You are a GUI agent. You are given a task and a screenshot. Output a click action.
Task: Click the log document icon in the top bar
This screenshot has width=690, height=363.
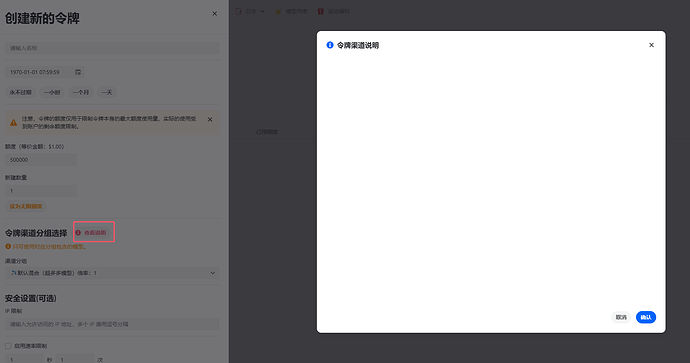[239, 11]
